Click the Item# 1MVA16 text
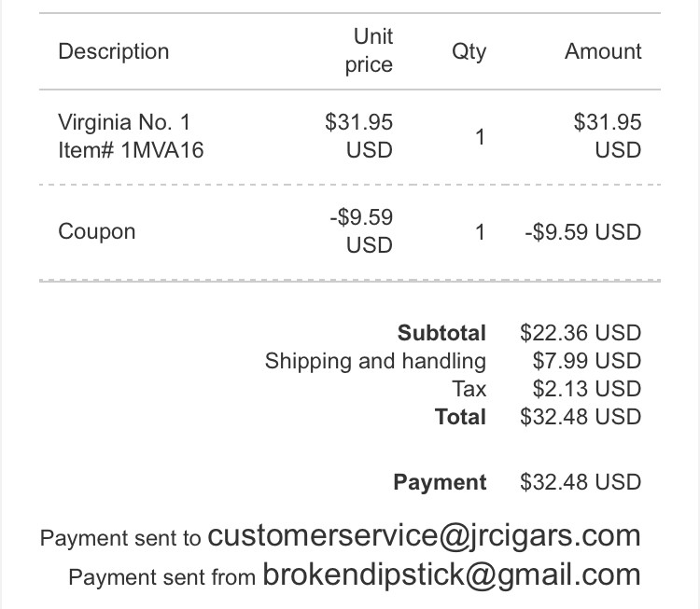Image resolution: width=700 pixels, height=609 pixels. [131, 150]
